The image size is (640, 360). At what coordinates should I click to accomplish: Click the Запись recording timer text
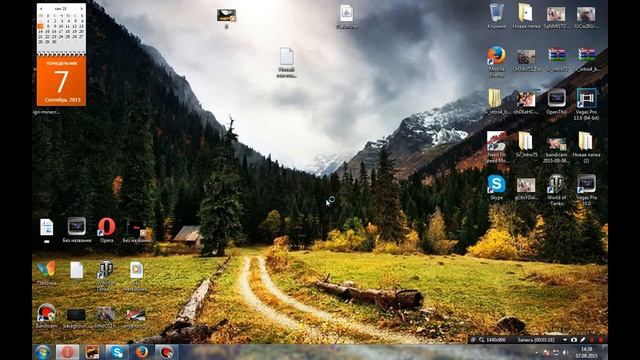point(536,340)
